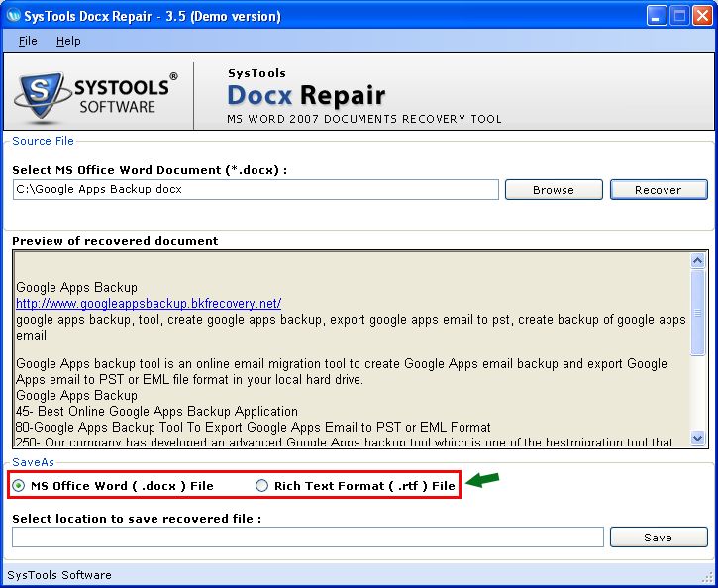Viewport: 718px width, 588px height.
Task: Click the save location input field
Action: (308, 538)
